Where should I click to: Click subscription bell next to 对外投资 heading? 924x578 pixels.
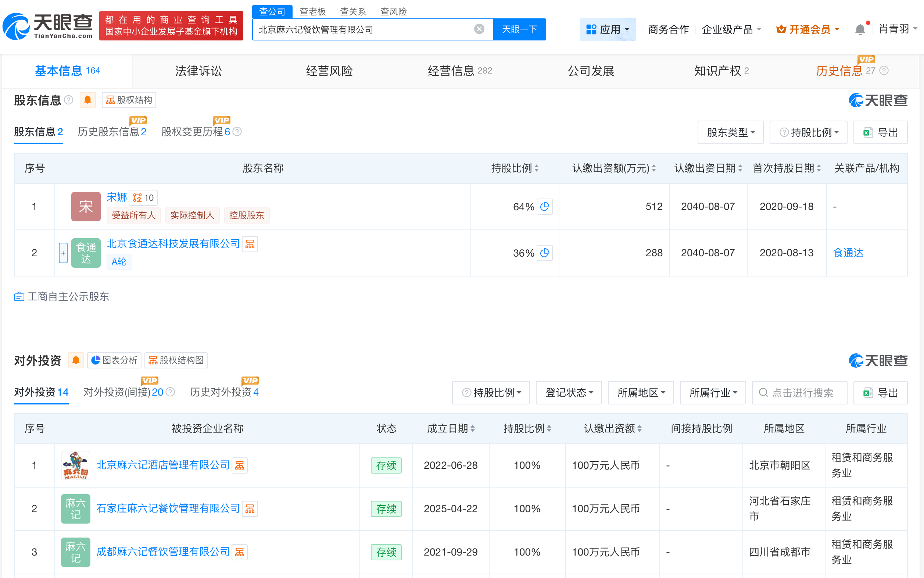coord(76,360)
